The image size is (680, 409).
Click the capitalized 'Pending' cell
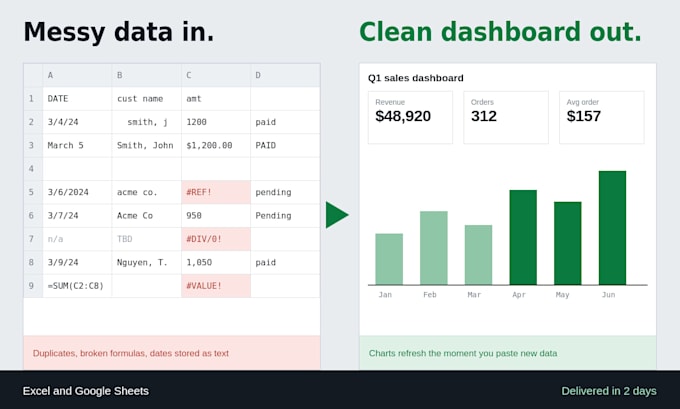(285, 216)
